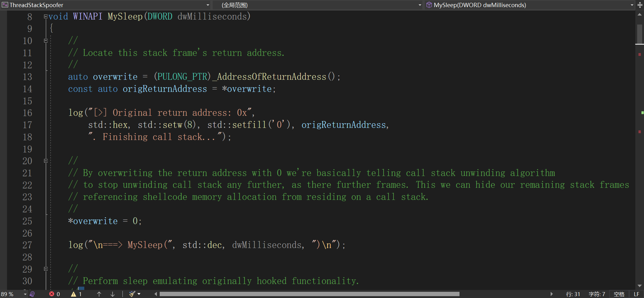This screenshot has width=644, height=298.
Task: Click the PULONG_PTR cast on line 13
Action: click(x=182, y=77)
